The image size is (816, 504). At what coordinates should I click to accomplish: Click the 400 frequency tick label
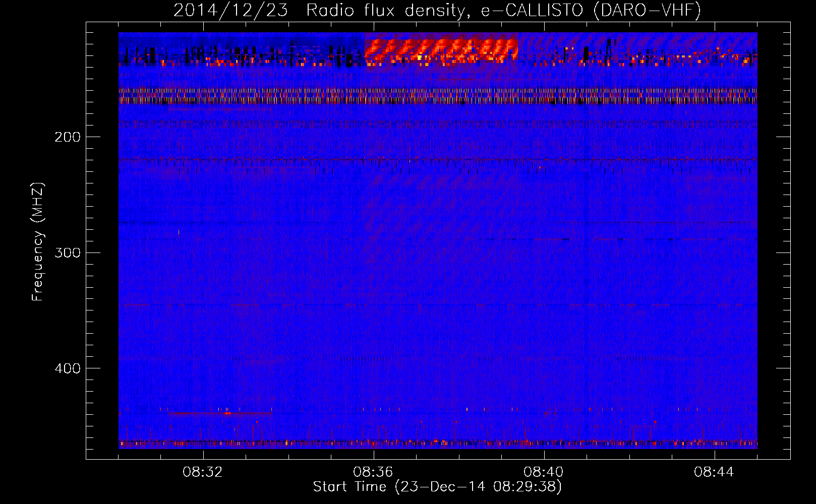tap(68, 368)
